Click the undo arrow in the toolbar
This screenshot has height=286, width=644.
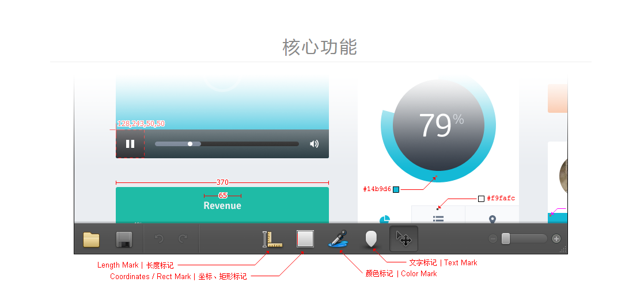point(159,238)
